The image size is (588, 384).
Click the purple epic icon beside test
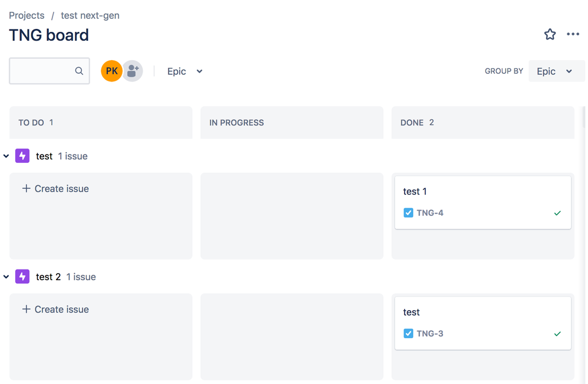(x=22, y=156)
